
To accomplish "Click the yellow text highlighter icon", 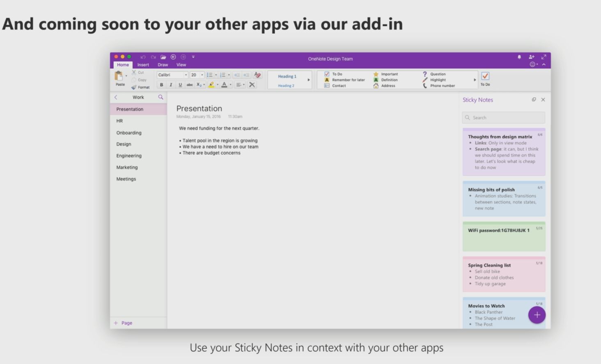I will (211, 85).
